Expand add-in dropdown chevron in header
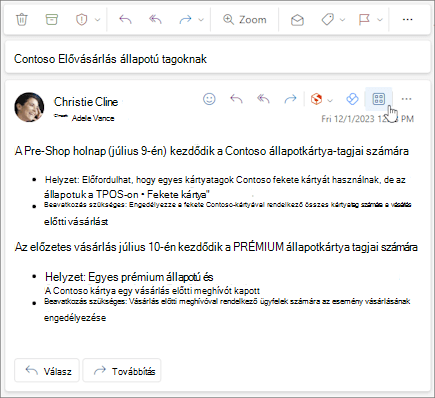435x398 pixels. coord(330,100)
